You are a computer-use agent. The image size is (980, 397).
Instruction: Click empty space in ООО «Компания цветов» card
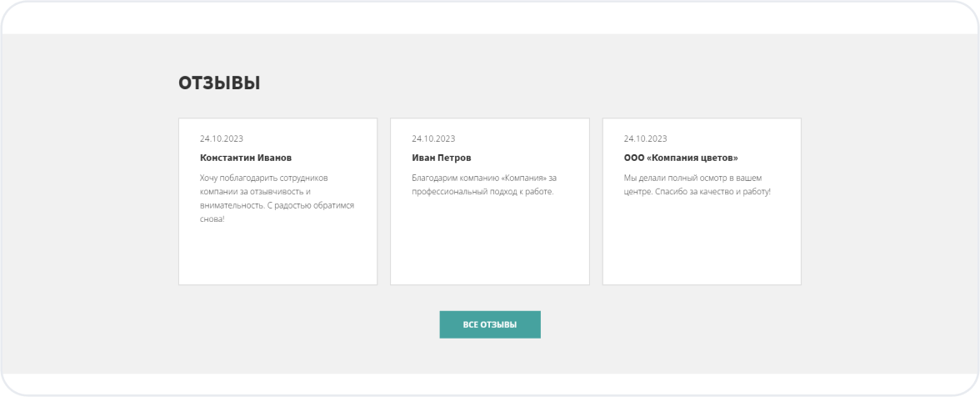(x=702, y=250)
